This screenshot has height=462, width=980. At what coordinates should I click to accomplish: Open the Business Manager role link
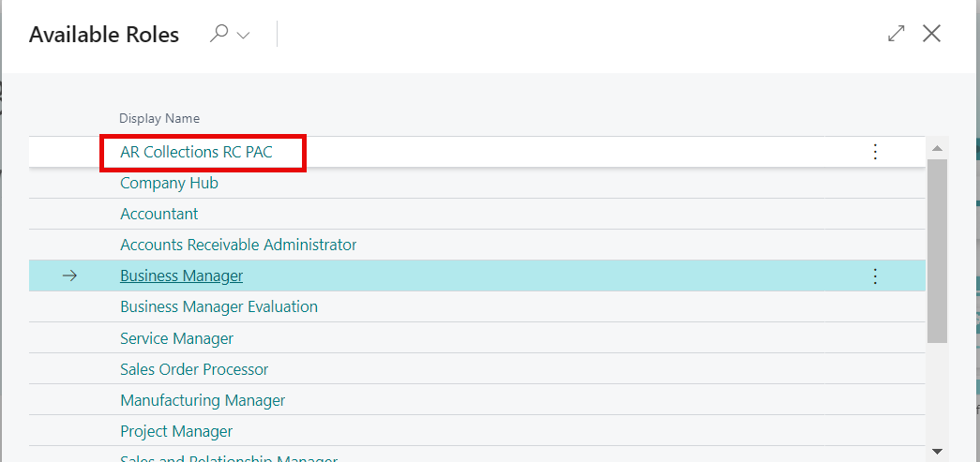click(181, 276)
